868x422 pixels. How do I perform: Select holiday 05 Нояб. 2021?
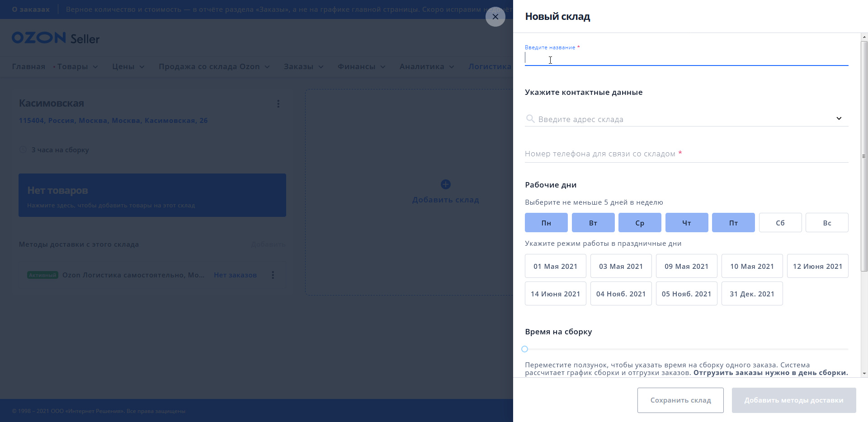click(x=687, y=294)
